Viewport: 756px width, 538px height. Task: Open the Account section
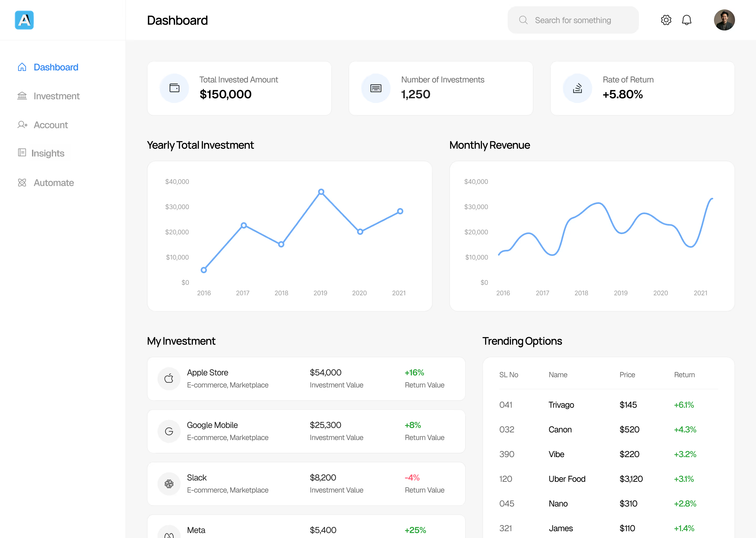[50, 125]
